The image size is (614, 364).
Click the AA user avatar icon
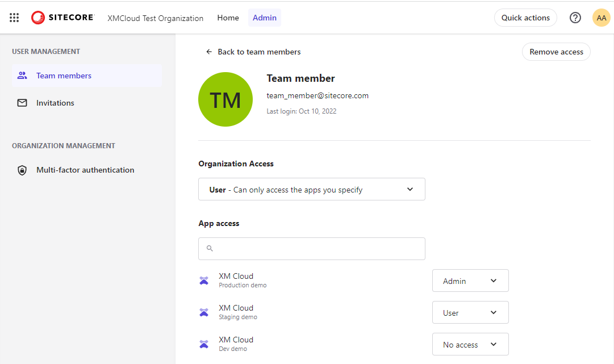[601, 18]
